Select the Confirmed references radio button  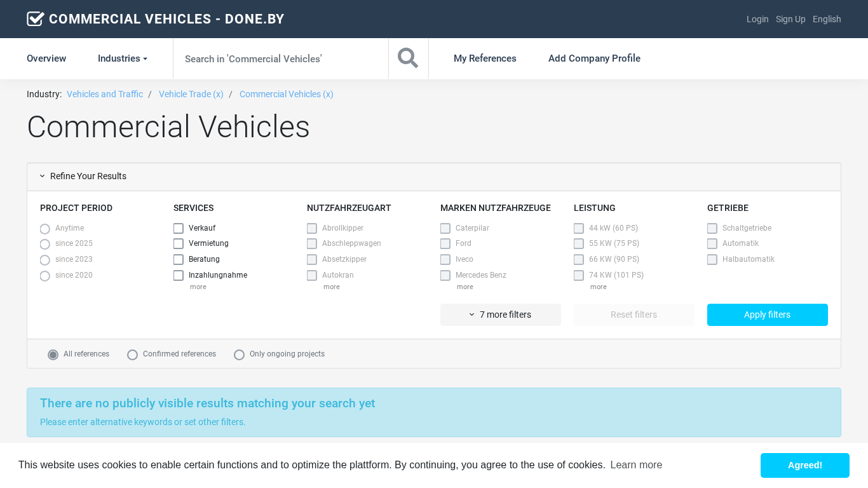pos(132,355)
